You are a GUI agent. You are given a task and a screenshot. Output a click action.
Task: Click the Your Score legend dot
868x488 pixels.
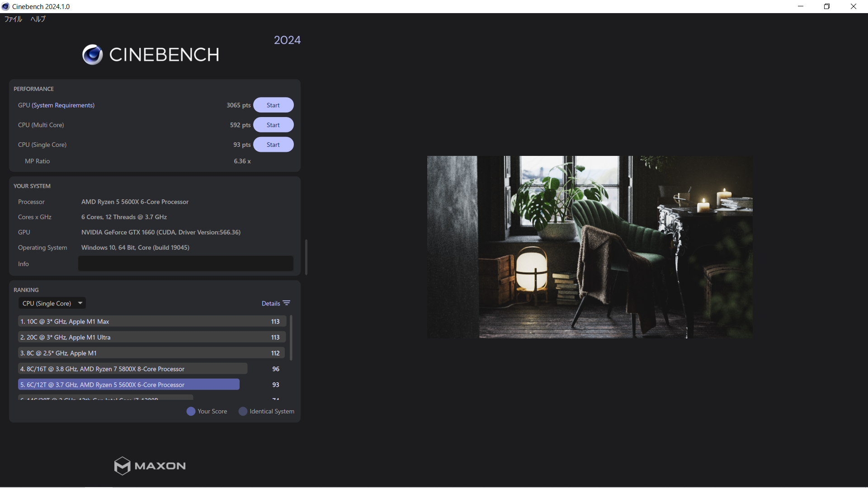(x=191, y=411)
